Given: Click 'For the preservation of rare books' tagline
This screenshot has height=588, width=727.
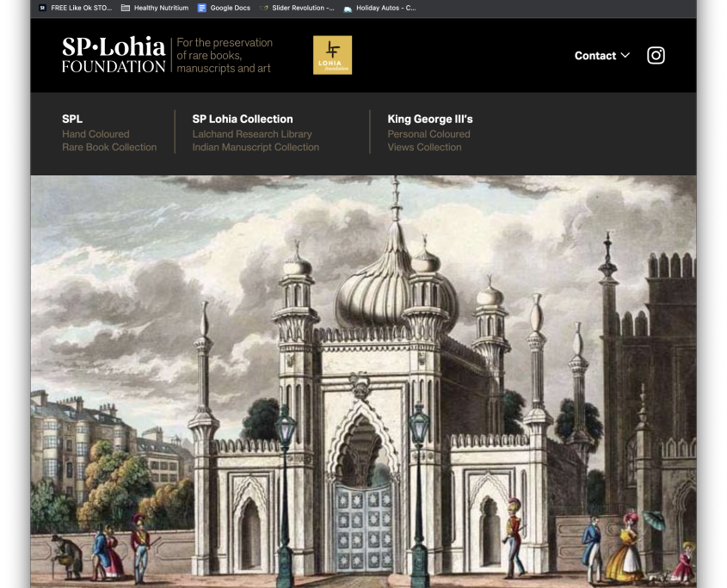Looking at the screenshot, I should point(225,55).
